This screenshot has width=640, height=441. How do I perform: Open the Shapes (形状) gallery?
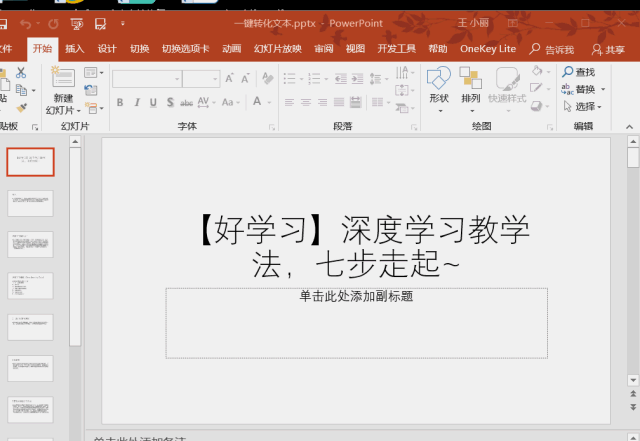(x=439, y=81)
